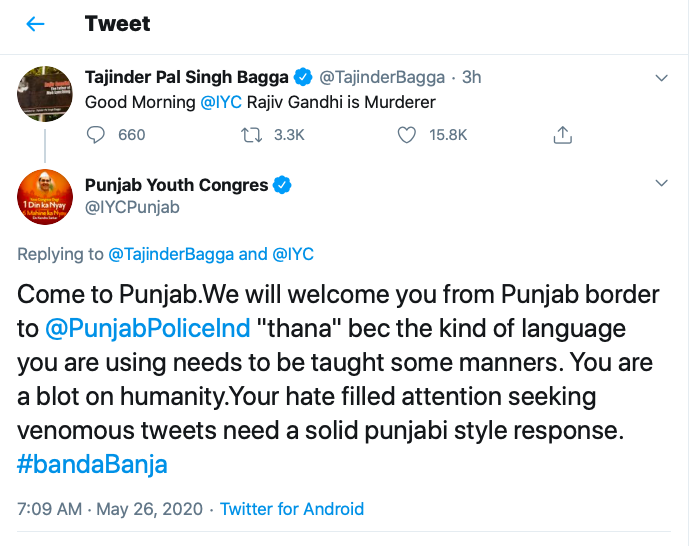Click the back arrow icon
Viewport: 691px width, 546px height.
(36, 24)
